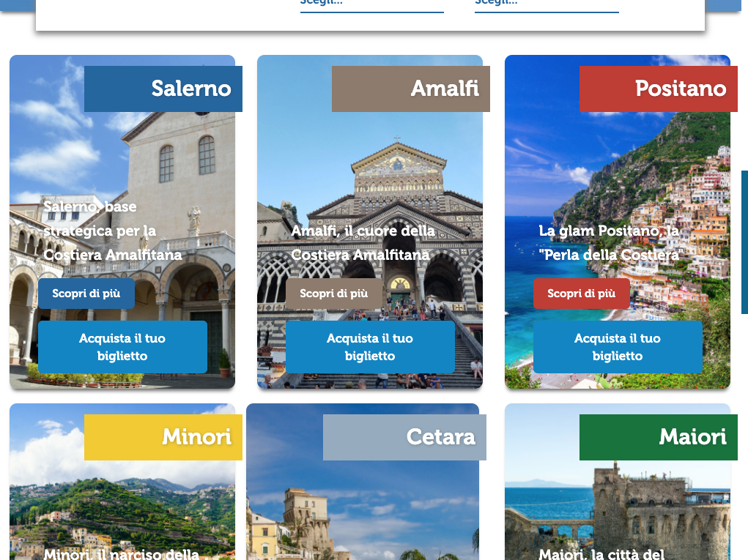This screenshot has width=748, height=560.
Task: Click Acquista il tuo biglietto under Positano
Action: tap(618, 346)
